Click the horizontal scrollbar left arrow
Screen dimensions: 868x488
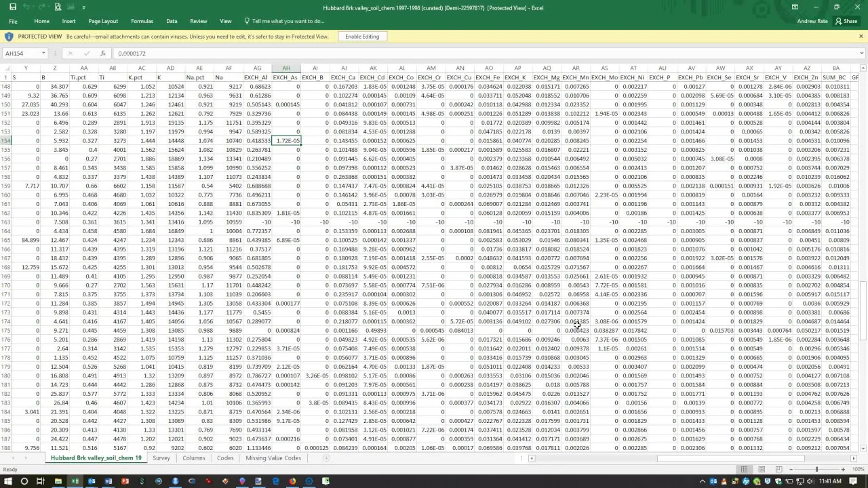532,458
